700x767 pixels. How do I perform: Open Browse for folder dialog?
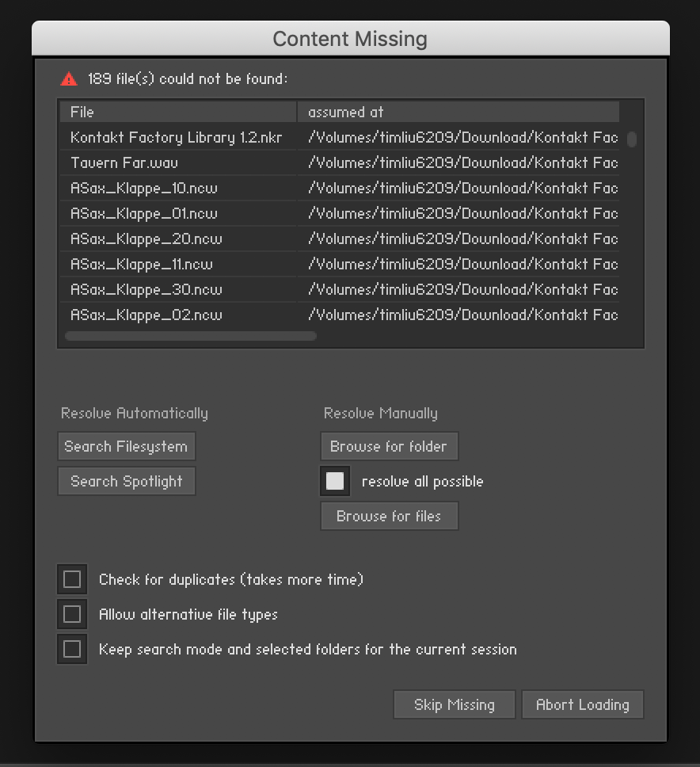(389, 446)
